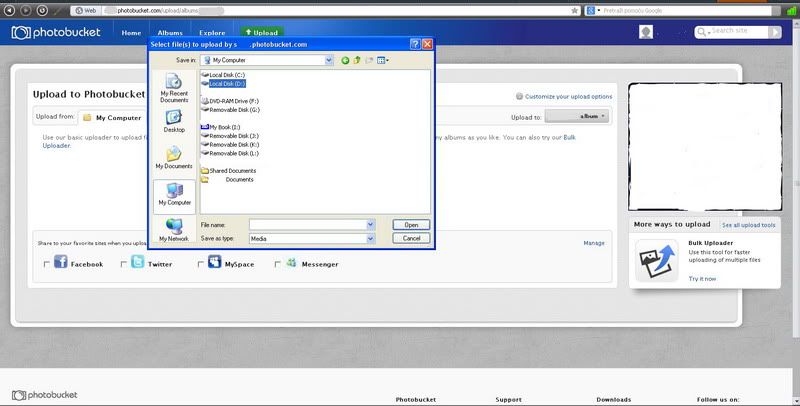
Task: Click the Messenger share icon
Action: pyautogui.click(x=291, y=263)
